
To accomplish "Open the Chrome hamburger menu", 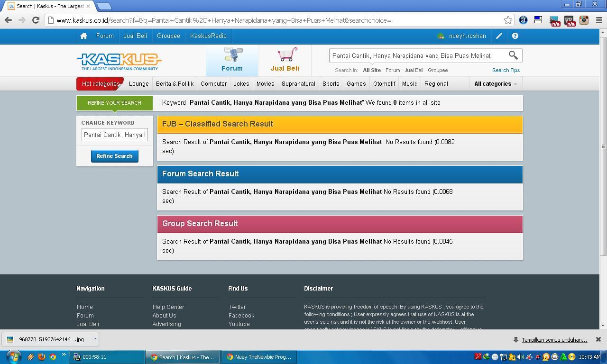I will point(598,20).
